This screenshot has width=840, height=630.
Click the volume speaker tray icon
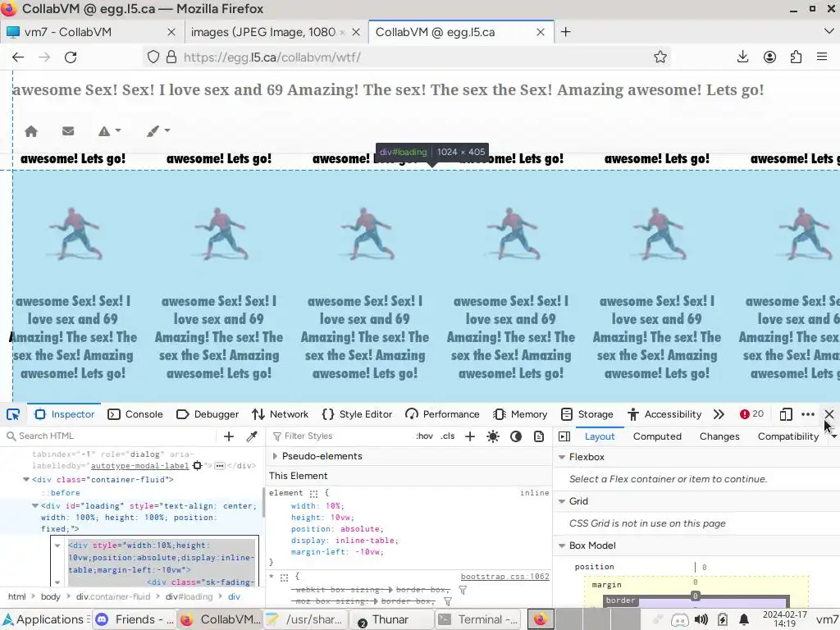[x=701, y=620]
